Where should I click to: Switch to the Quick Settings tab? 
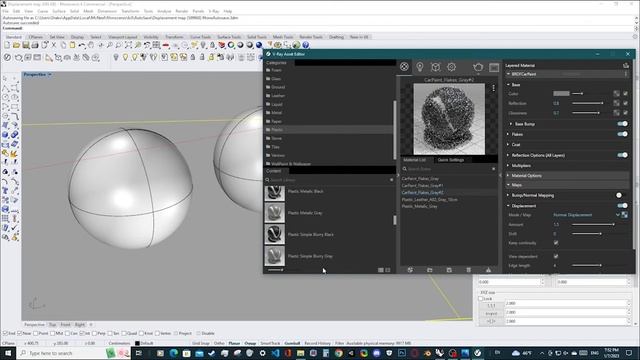tap(451, 160)
